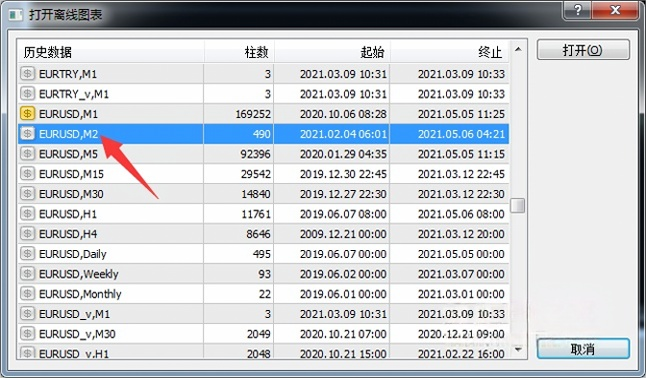Click the vertical scrollbar thumb
The width and height of the screenshot is (646, 378).
pyautogui.click(x=518, y=205)
